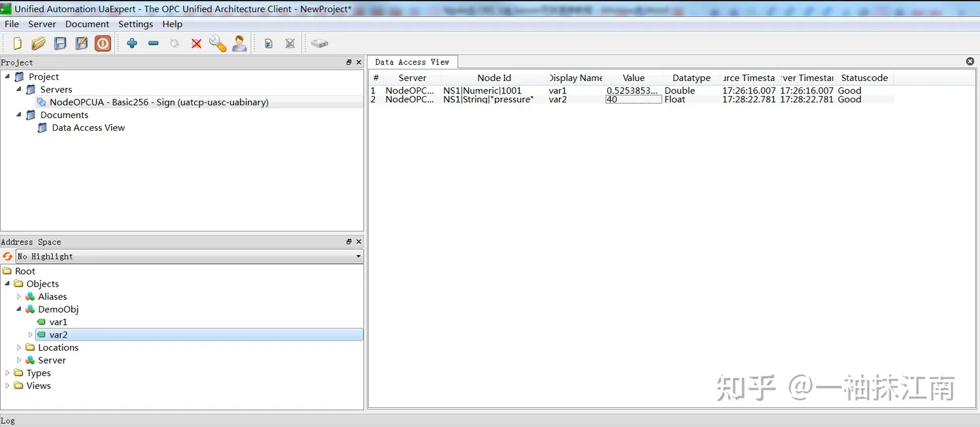Click the Save As floppy-with-pencil icon

pos(82,44)
